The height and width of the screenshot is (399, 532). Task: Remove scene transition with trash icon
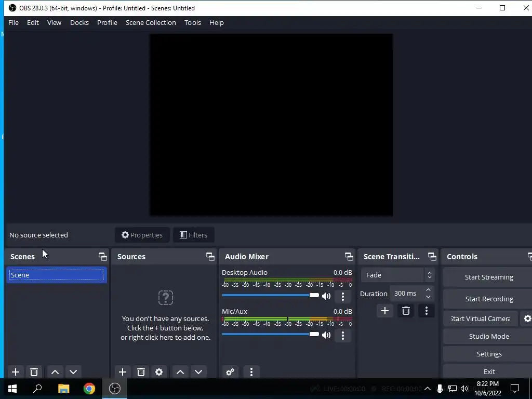[x=406, y=311]
